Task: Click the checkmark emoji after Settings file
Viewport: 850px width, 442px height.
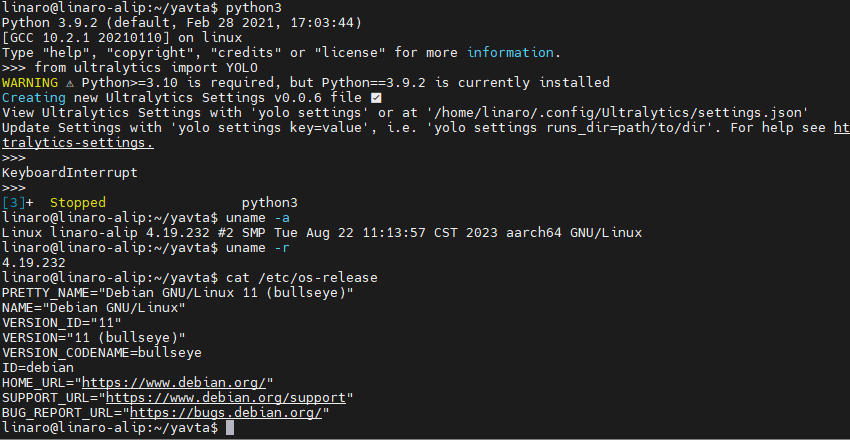Action: pyautogui.click(x=376, y=98)
